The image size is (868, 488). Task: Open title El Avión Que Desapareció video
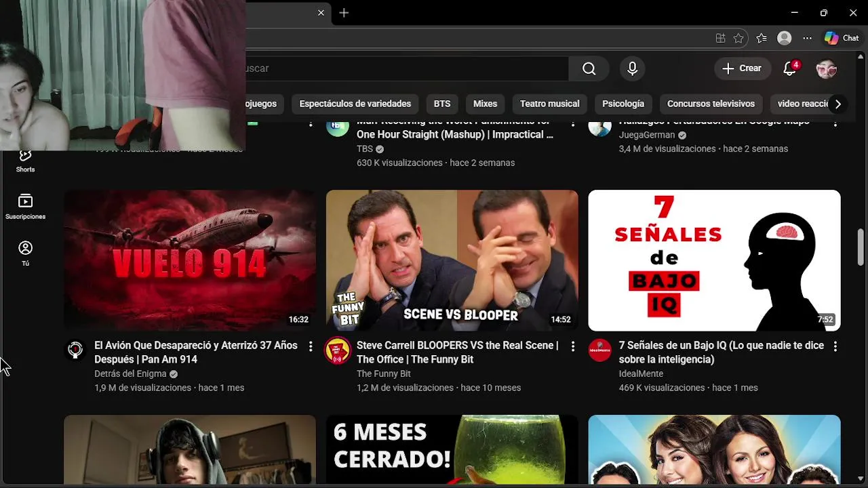click(x=196, y=352)
